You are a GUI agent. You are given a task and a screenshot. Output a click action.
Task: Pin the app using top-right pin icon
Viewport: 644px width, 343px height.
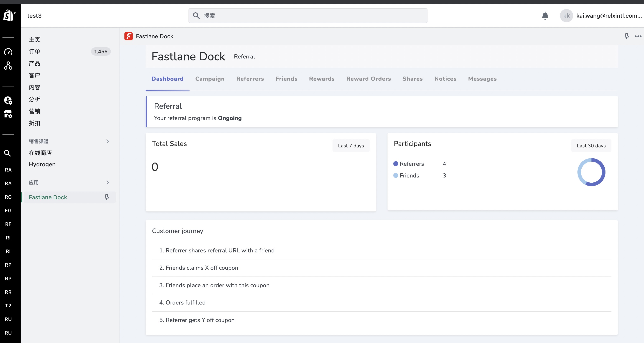[626, 36]
